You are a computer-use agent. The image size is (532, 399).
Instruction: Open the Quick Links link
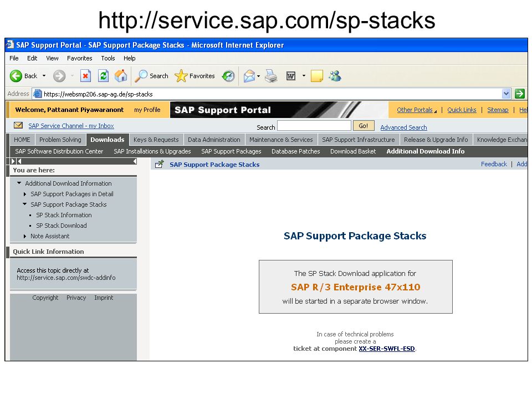[462, 110]
